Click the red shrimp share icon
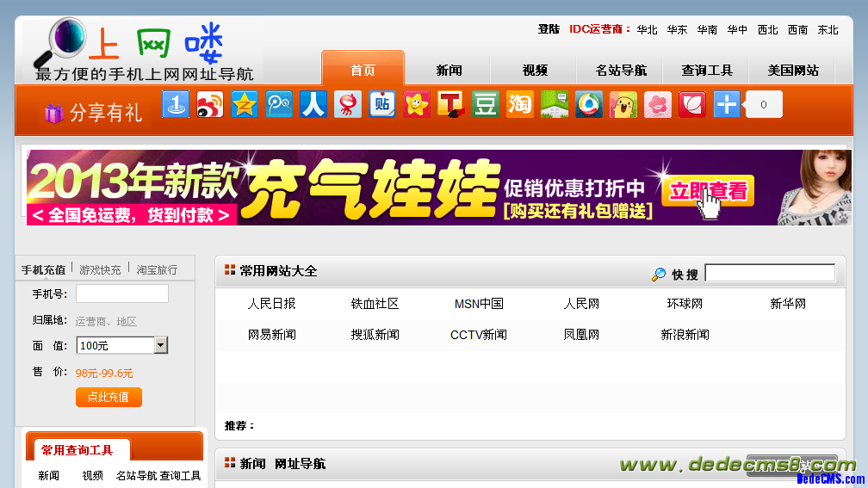 pyautogui.click(x=347, y=105)
